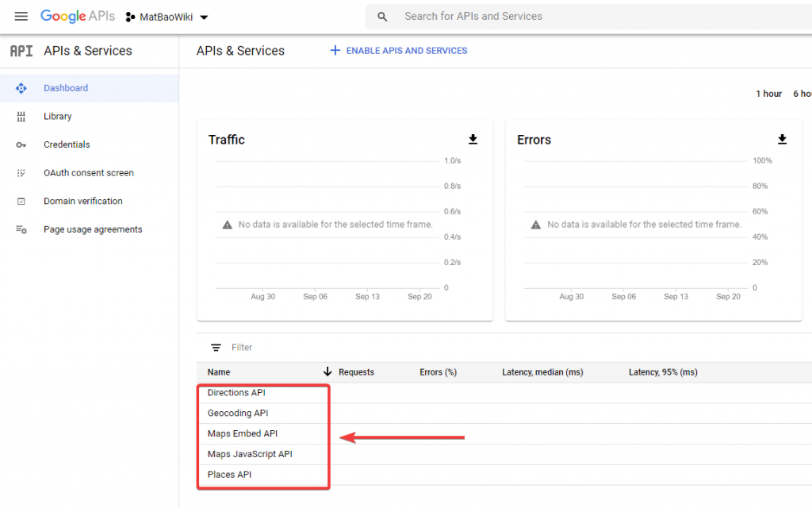Open Domain verification page

click(82, 202)
